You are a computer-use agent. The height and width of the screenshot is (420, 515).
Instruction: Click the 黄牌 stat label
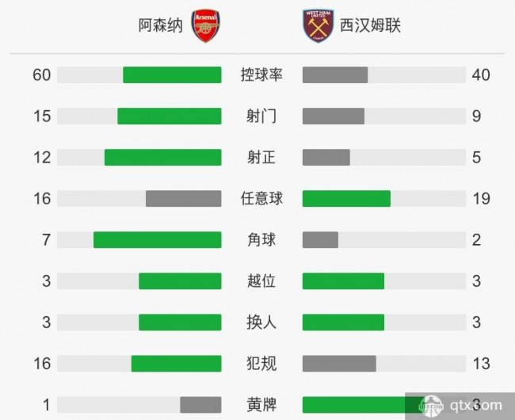click(261, 405)
